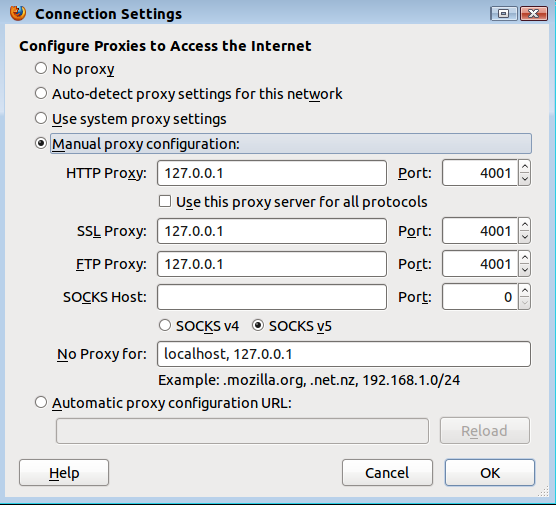The height and width of the screenshot is (505, 556).
Task: Decrease the SSL Proxy port with down arrow
Action: (x=525, y=237)
